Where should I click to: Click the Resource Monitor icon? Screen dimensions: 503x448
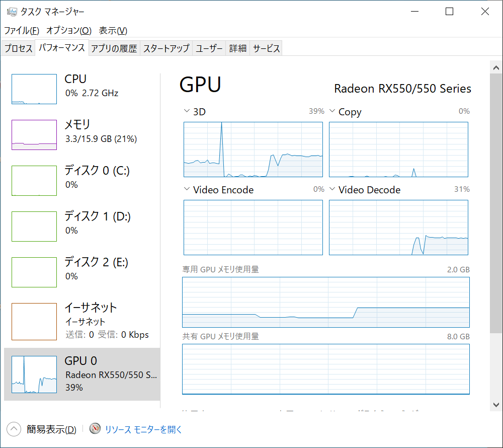pos(95,429)
